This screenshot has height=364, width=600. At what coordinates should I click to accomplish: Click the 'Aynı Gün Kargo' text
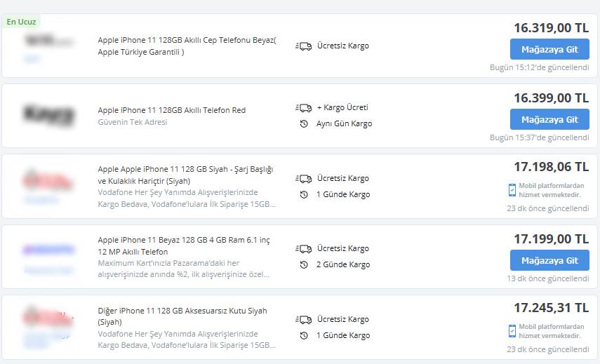click(344, 124)
